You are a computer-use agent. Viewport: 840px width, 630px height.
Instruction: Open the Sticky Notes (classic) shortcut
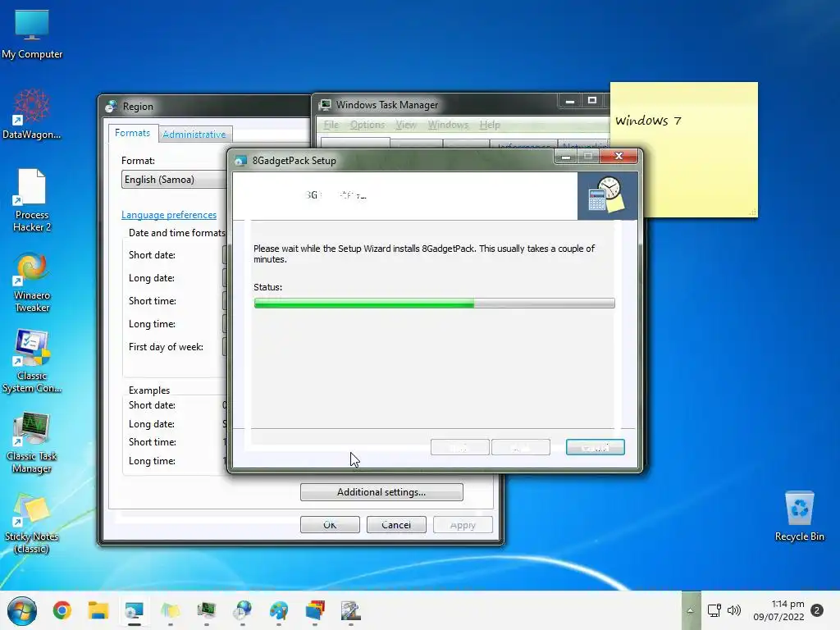point(32,523)
